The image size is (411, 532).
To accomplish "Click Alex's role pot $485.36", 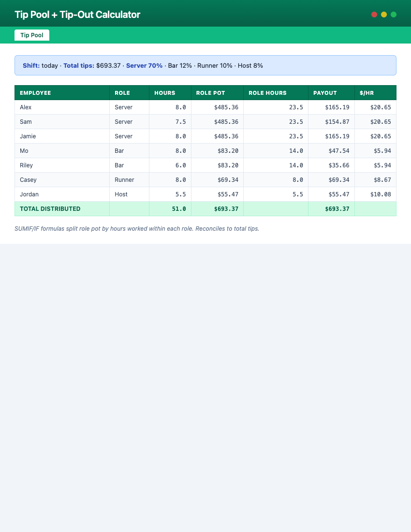I will coord(218,107).
